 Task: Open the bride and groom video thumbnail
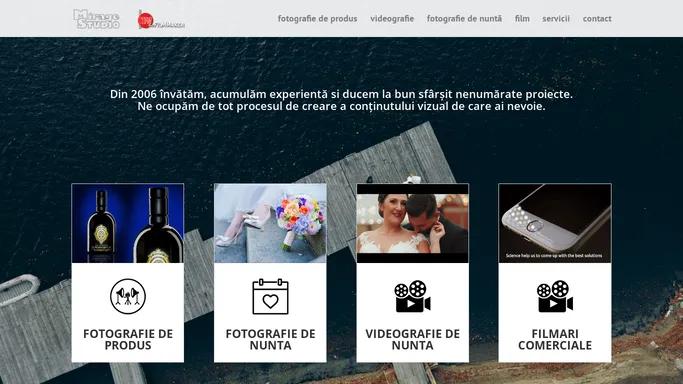point(413,223)
